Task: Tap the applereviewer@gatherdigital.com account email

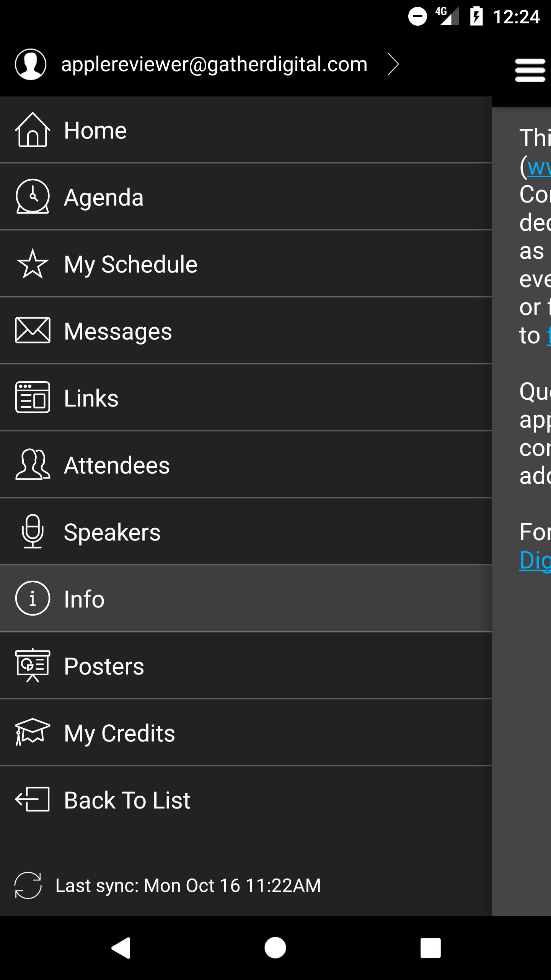Action: [x=214, y=64]
